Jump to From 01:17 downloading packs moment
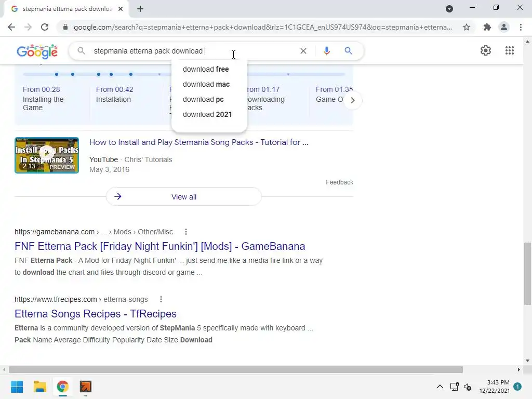The image size is (532, 399). (267, 98)
